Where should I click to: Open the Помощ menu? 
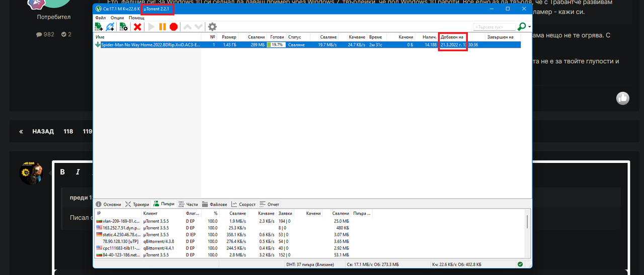(136, 18)
